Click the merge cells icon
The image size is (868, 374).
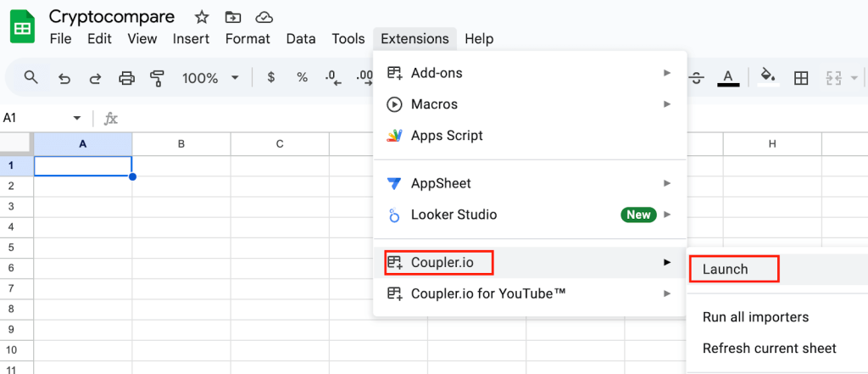834,78
